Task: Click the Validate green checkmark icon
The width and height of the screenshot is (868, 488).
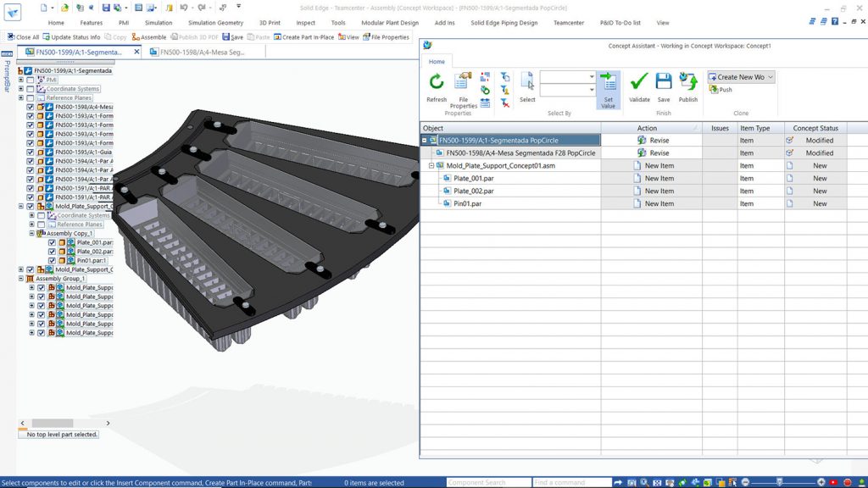Action: (x=638, y=81)
